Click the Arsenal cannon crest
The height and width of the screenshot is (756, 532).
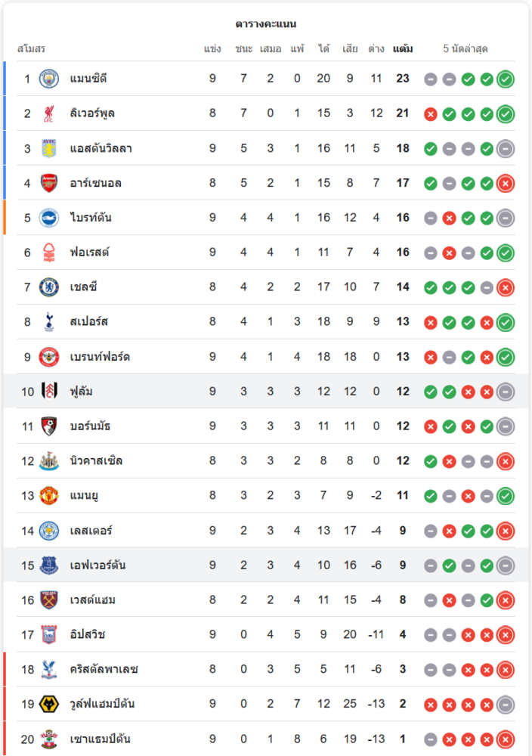[x=49, y=183]
